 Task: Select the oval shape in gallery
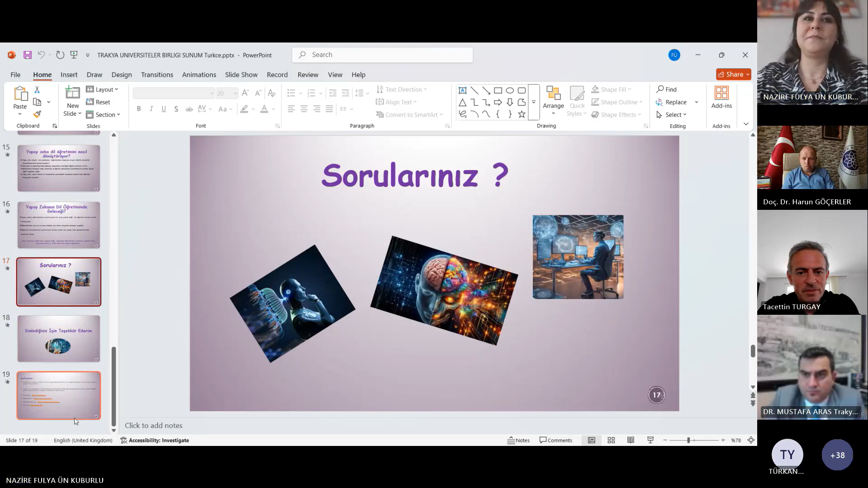click(x=510, y=90)
